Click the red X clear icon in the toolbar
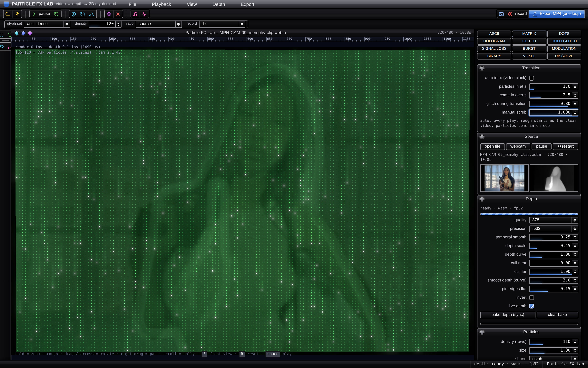This screenshot has width=588, height=368. [118, 14]
